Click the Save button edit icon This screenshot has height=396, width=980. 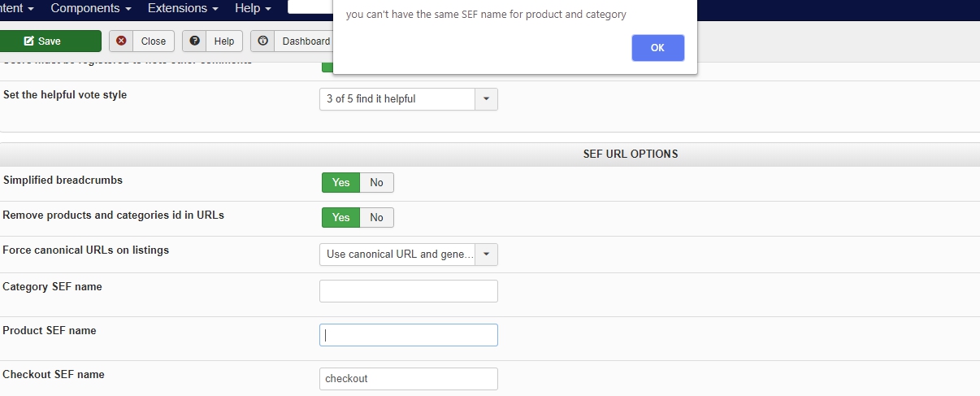coord(29,41)
